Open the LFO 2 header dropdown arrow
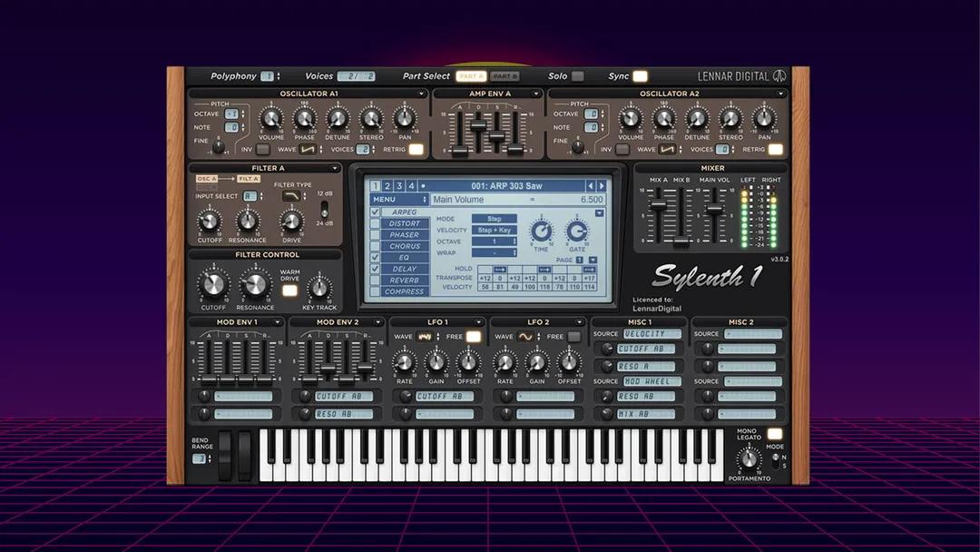The width and height of the screenshot is (980, 552). click(x=579, y=322)
